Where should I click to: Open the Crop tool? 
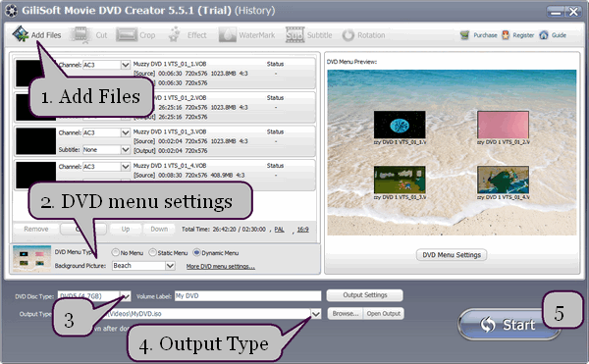tap(136, 35)
